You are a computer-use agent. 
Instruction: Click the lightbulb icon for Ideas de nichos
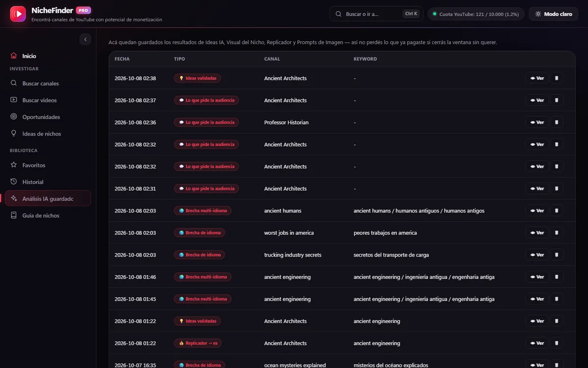click(14, 133)
